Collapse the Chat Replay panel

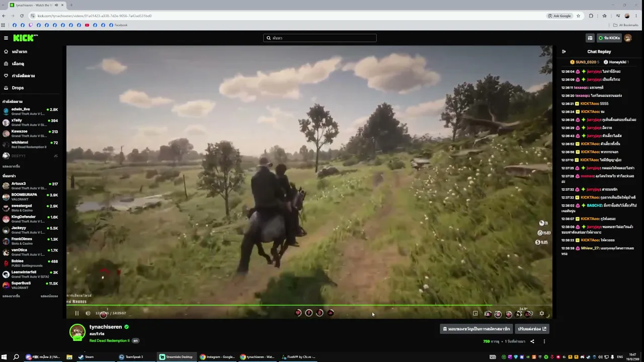(x=564, y=51)
